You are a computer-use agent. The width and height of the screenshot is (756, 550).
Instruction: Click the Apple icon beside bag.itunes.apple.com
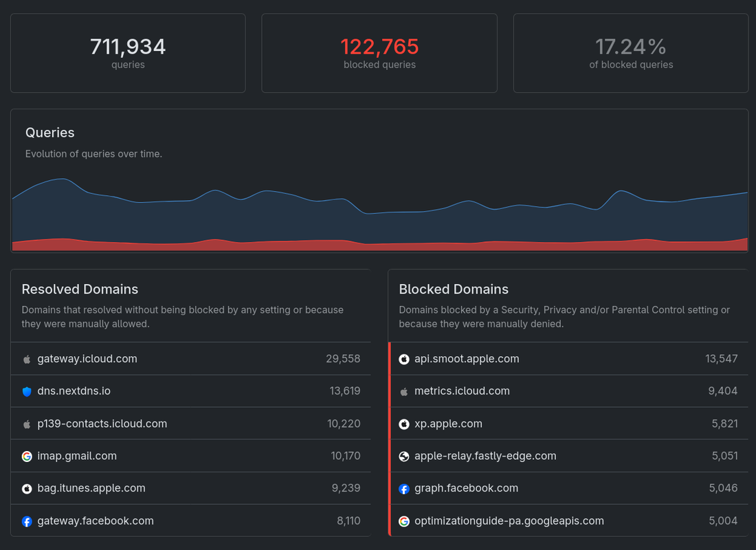pos(27,489)
